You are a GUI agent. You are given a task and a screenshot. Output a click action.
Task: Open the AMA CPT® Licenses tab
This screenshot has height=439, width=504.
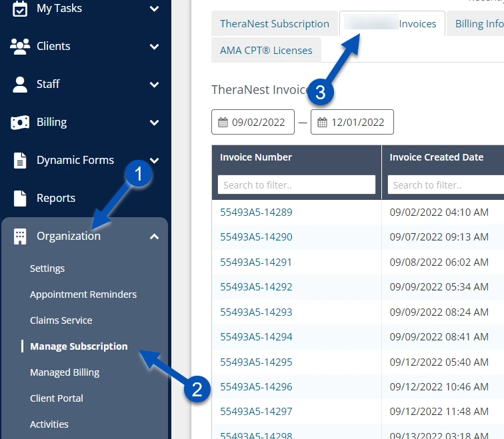tap(266, 51)
